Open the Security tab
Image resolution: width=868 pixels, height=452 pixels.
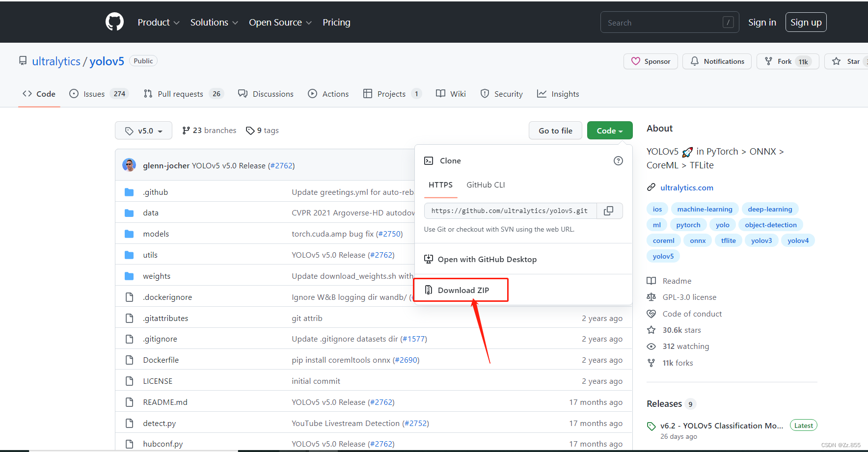point(502,94)
